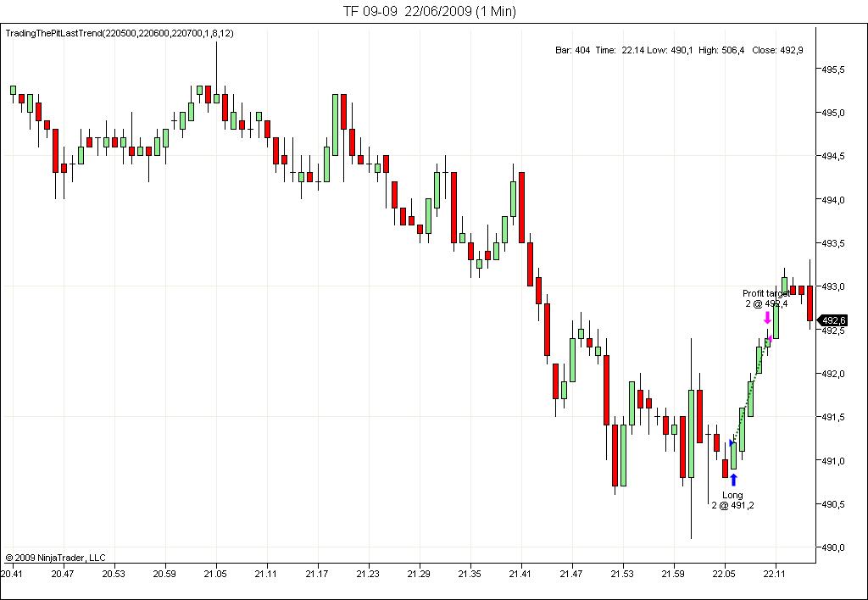The image size is (868, 600).
Task: Click the 20.59 time axis label
Action: (164, 574)
